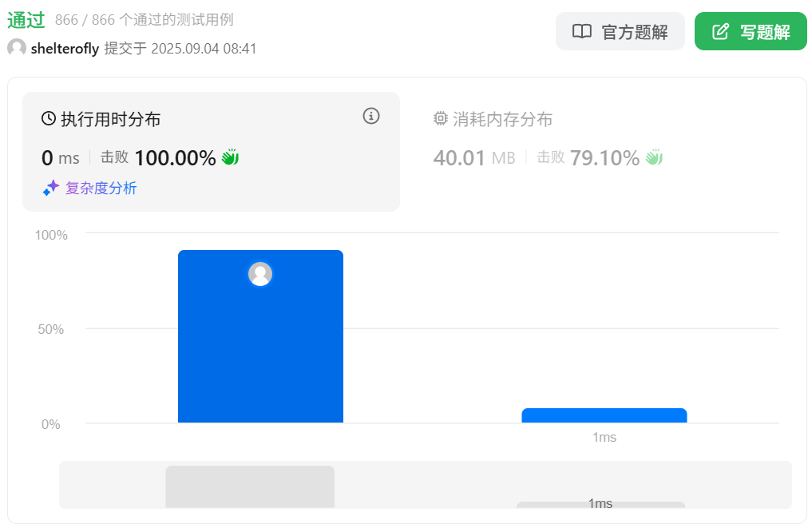Viewport: 812px width, 532px height.
Task: Click the 100% axis label
Action: [51, 235]
